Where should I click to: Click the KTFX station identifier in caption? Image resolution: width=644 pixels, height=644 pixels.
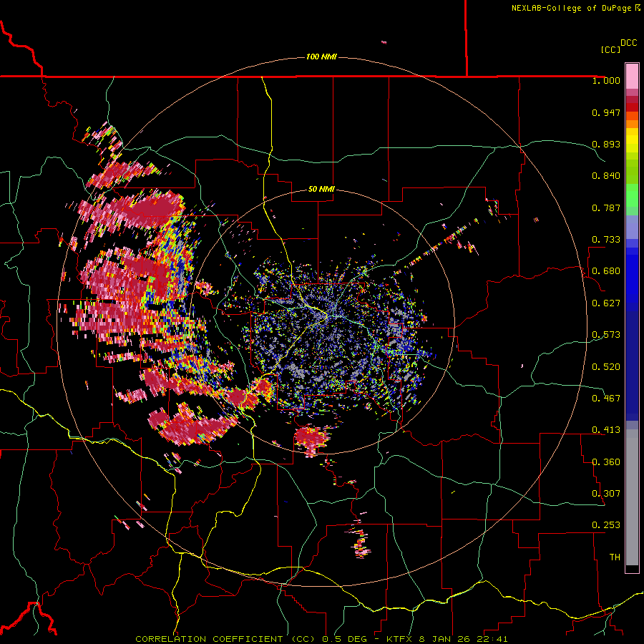tap(400, 639)
